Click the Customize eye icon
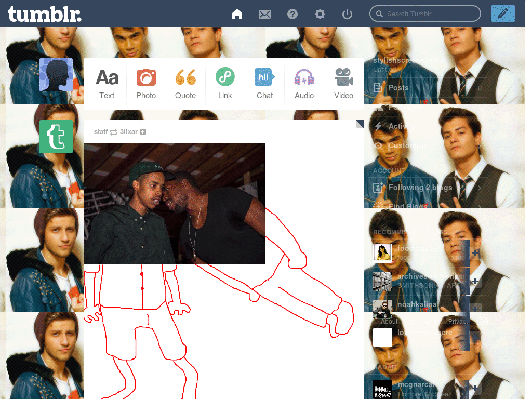The image size is (532, 399). (x=378, y=145)
